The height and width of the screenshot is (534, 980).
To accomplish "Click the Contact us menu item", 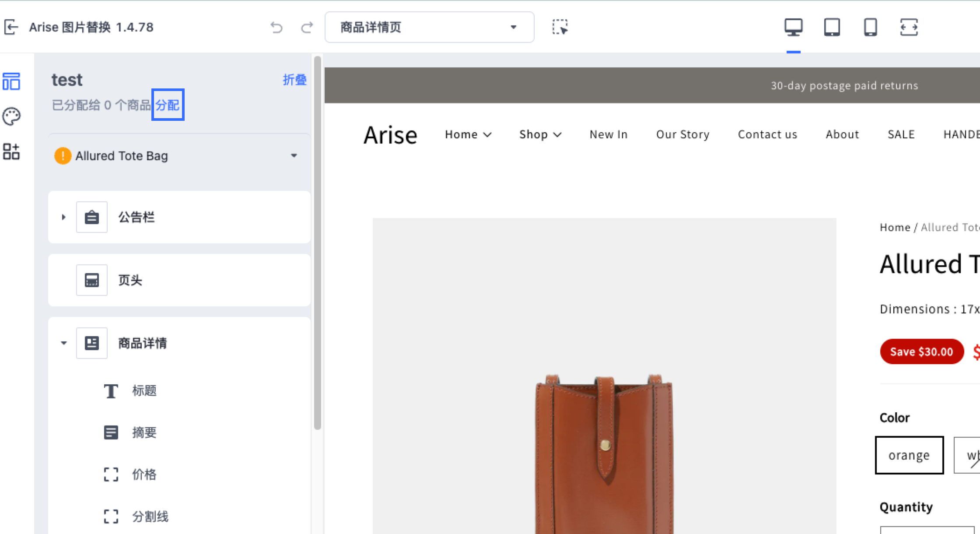I will 767,134.
